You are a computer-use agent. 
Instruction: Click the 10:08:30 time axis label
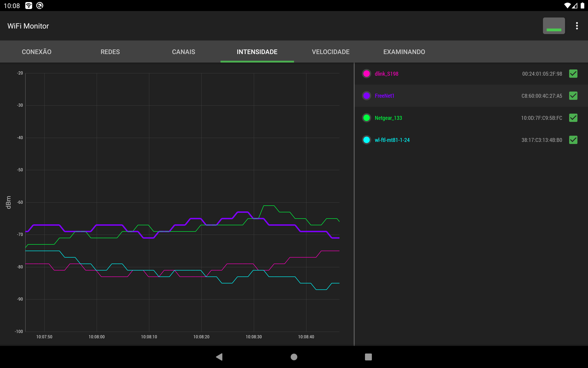(254, 337)
